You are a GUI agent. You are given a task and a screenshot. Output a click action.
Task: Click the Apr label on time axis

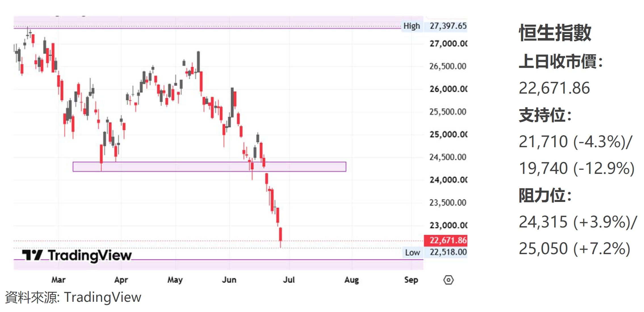click(121, 280)
